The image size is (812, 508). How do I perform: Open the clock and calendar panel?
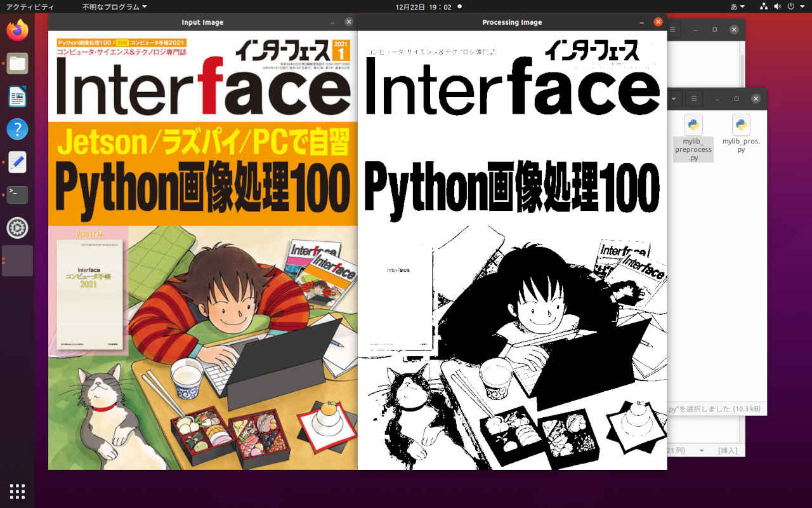click(423, 7)
